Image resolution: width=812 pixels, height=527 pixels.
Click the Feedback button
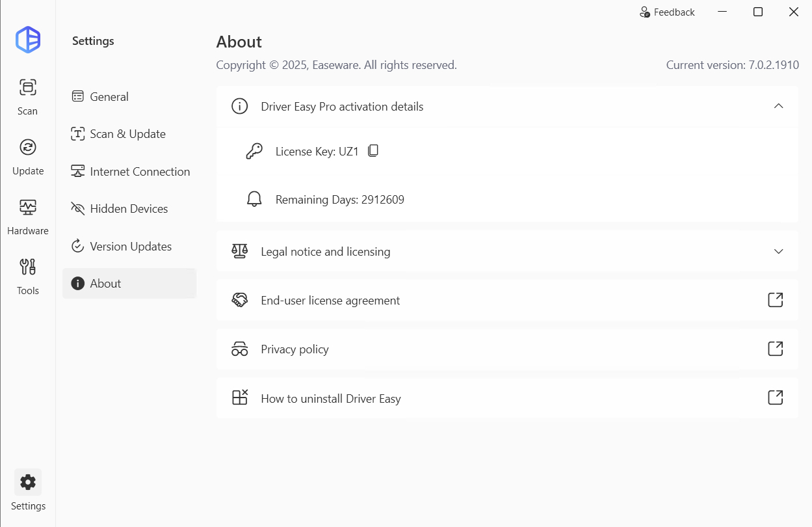tap(667, 12)
